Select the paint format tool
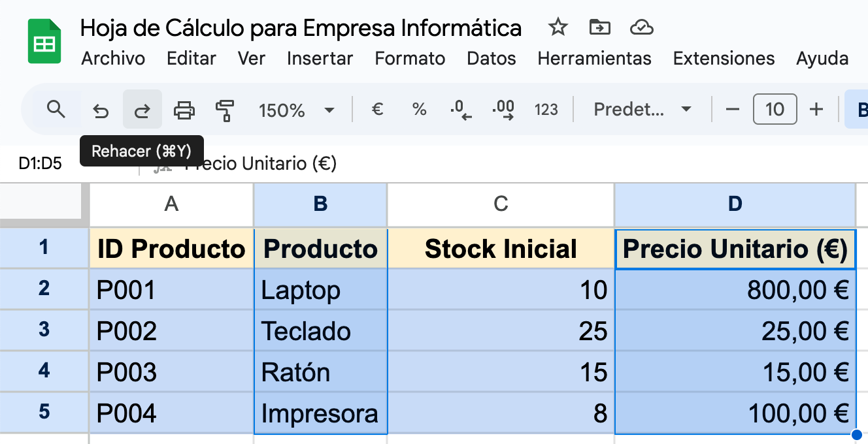The image size is (868, 444). [224, 109]
